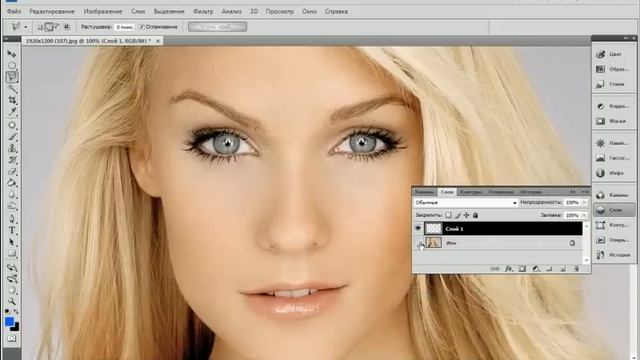Collapse the Layers panel group

[573, 192]
